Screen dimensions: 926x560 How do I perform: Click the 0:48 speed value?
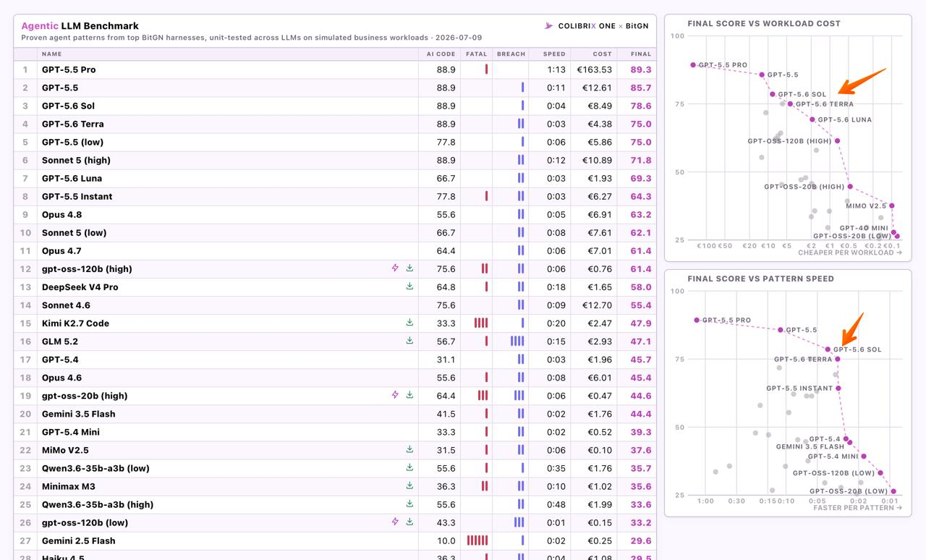(556, 504)
